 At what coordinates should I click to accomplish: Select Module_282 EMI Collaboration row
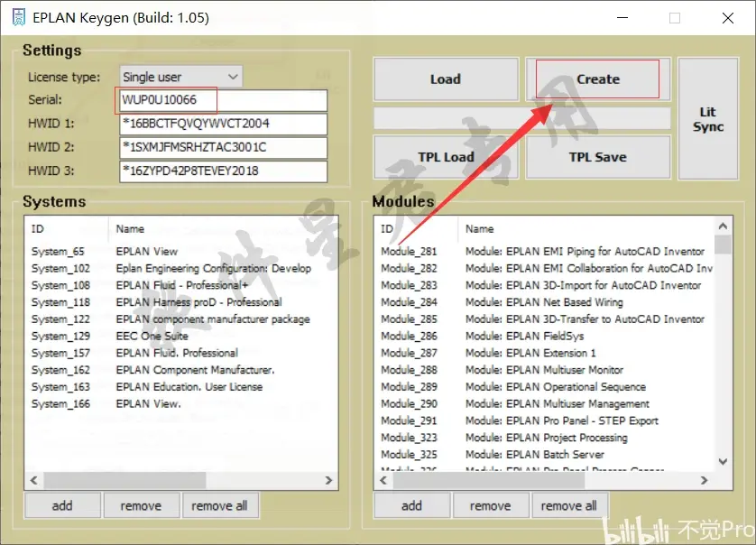tap(544, 268)
